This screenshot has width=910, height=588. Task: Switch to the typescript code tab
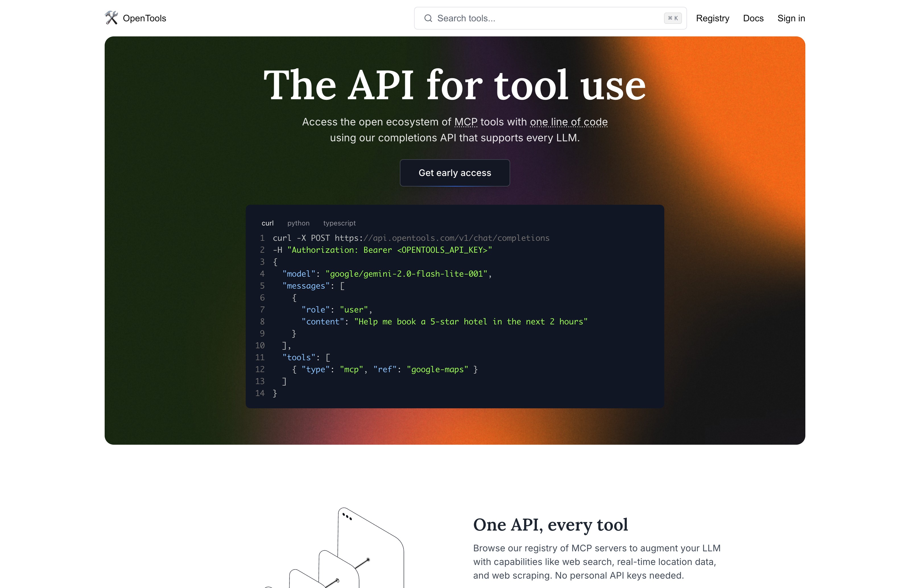pyautogui.click(x=339, y=223)
